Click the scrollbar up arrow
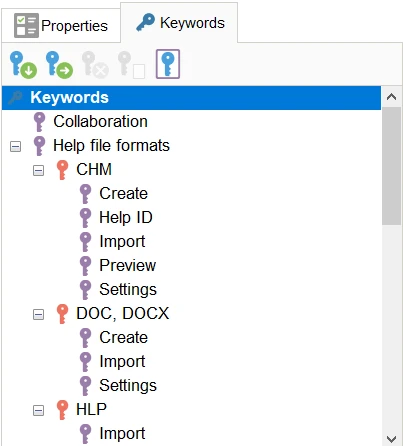403x446 pixels. [x=391, y=97]
